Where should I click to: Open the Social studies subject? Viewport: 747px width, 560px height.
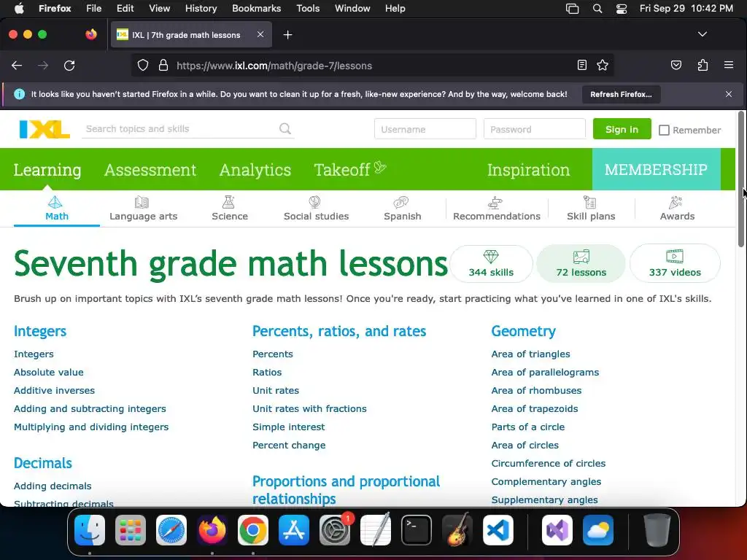[x=316, y=209]
